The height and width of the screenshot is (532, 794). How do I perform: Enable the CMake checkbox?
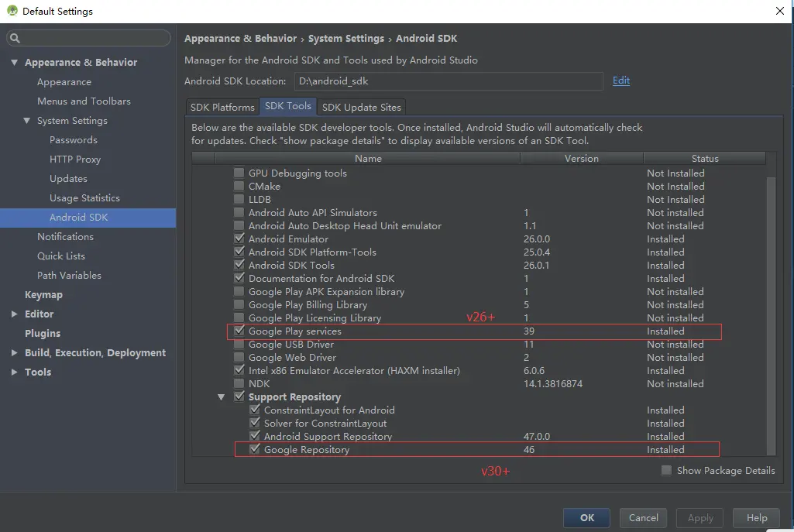pos(239,187)
